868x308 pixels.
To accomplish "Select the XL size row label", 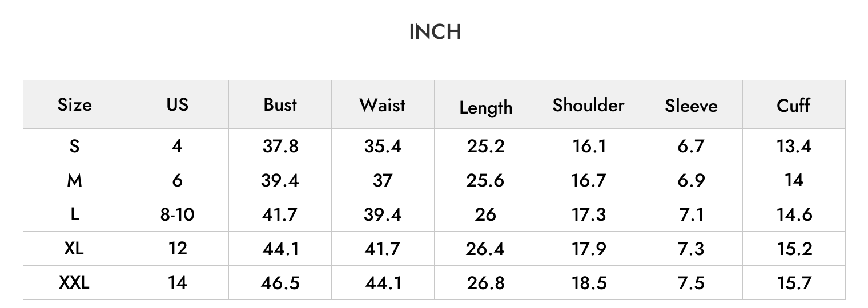I will pyautogui.click(x=74, y=249).
